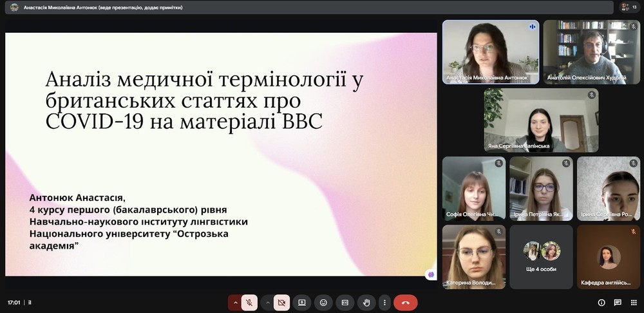Image resolution: width=644 pixels, height=313 pixels.
Task: Select the Кафедра англійсь… participant tile
Action: point(608,256)
